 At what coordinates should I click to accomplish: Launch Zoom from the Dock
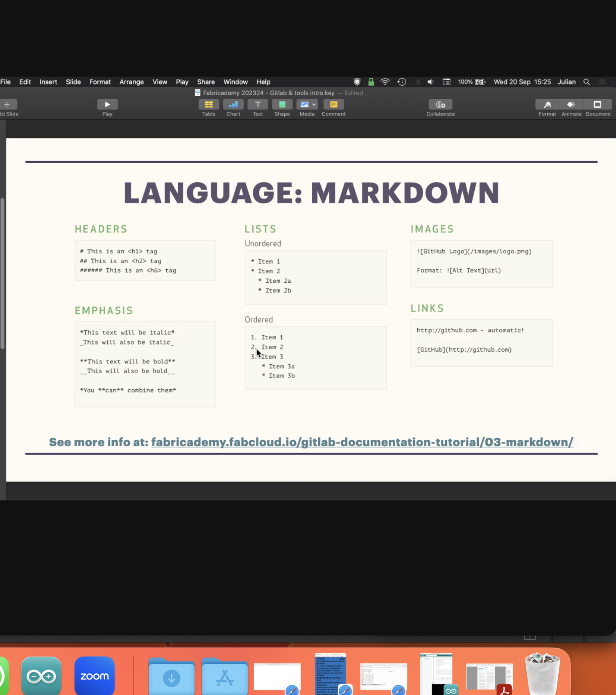(x=95, y=676)
